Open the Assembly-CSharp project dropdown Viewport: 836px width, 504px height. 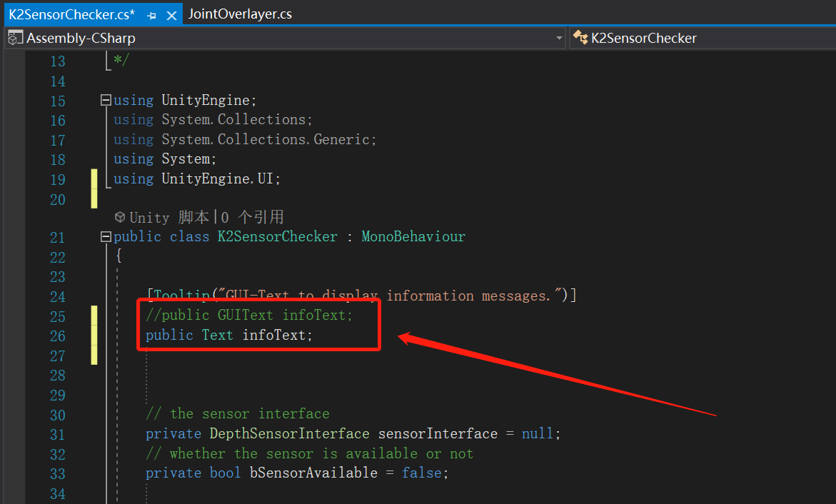559,37
